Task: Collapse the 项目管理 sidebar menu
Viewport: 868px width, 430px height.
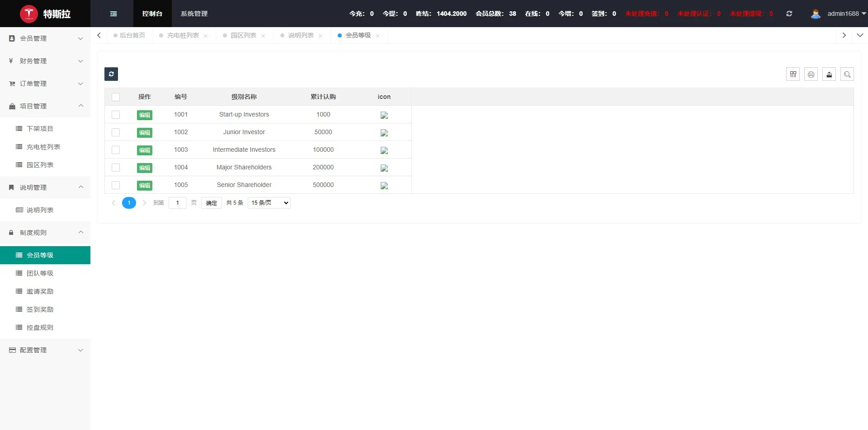Action: point(45,106)
